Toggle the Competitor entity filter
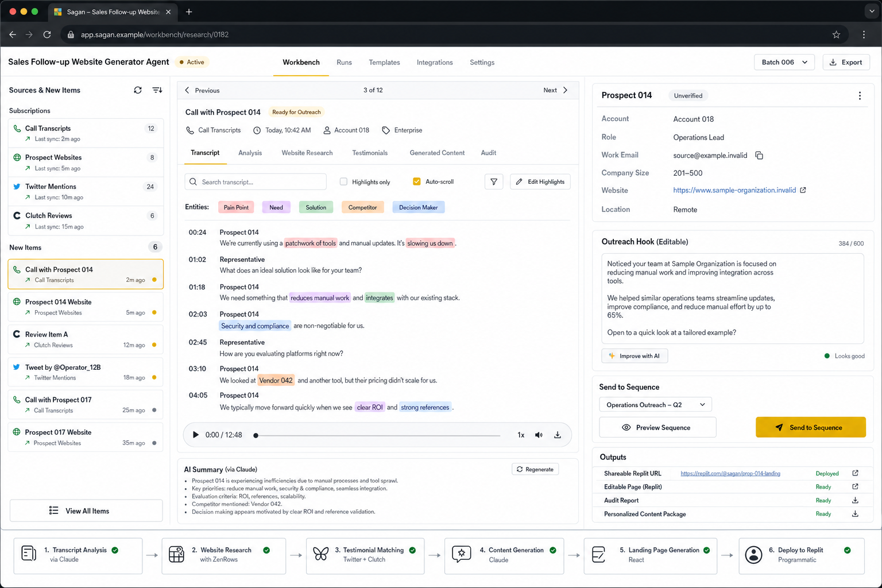 pos(362,207)
